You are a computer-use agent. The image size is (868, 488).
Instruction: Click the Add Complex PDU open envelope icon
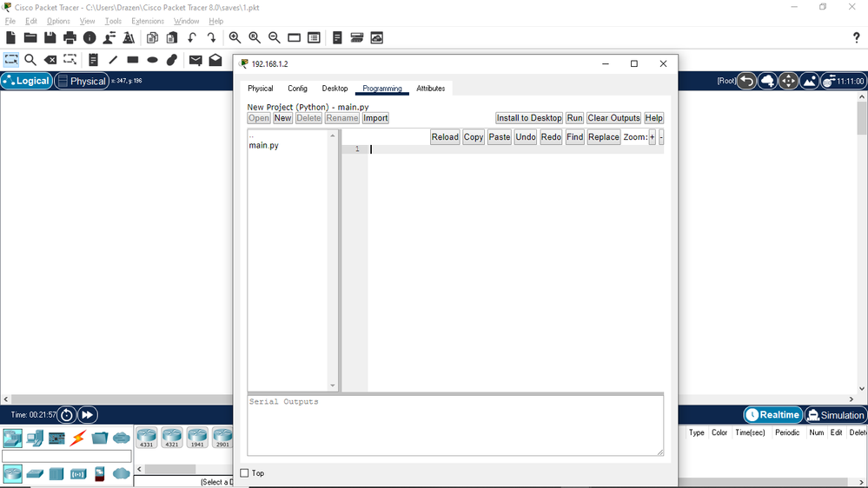pos(215,60)
